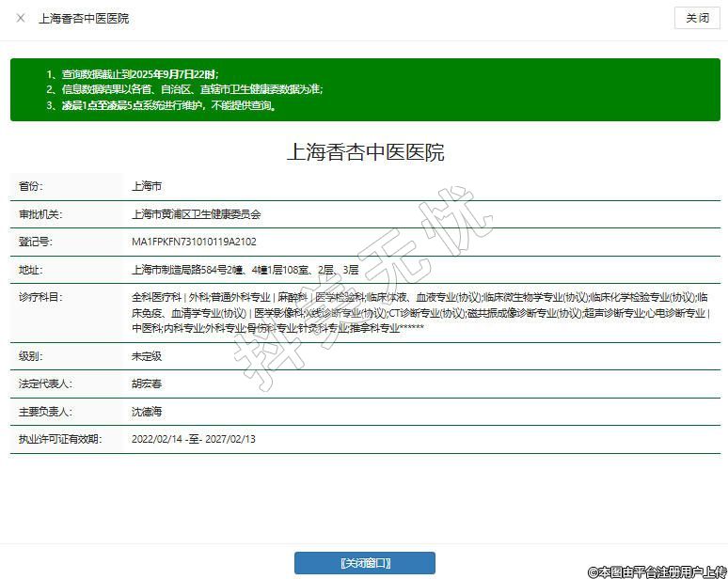Click the 诊疗科目 department list text

(x=419, y=313)
